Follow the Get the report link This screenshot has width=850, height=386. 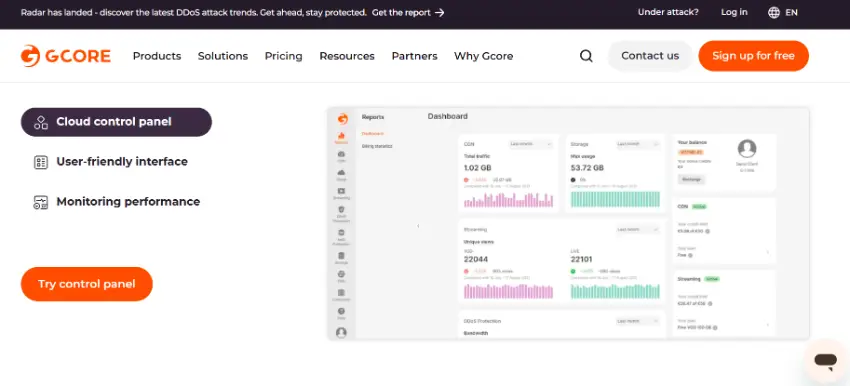tap(408, 12)
